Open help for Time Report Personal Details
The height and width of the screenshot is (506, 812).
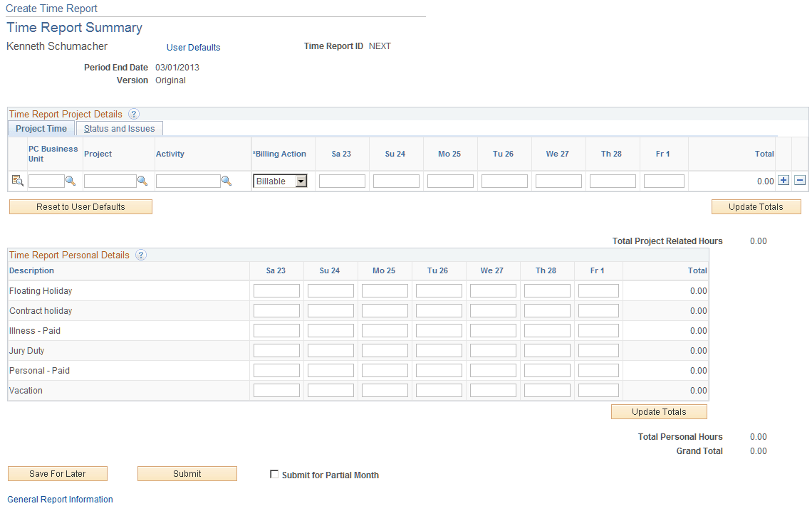[x=140, y=255]
